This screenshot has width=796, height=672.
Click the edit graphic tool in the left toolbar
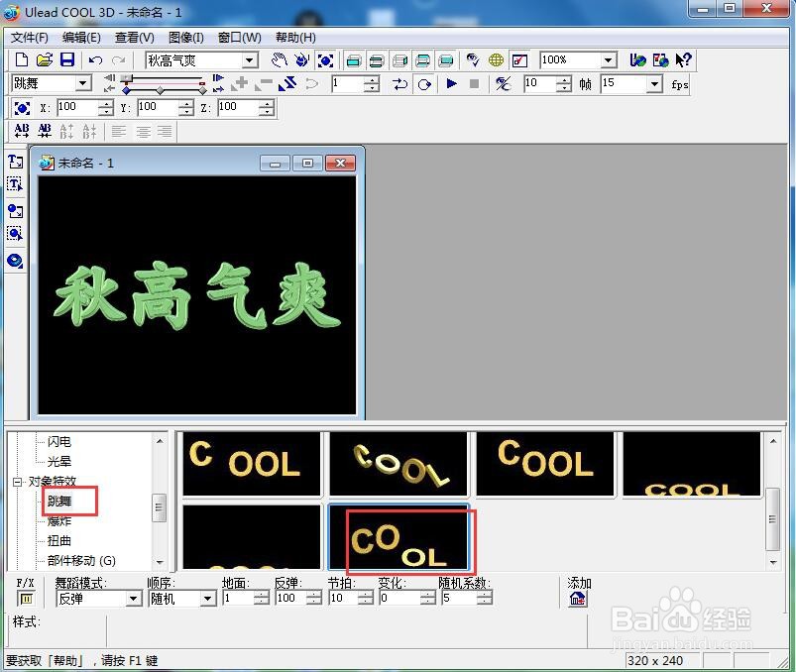(15, 234)
